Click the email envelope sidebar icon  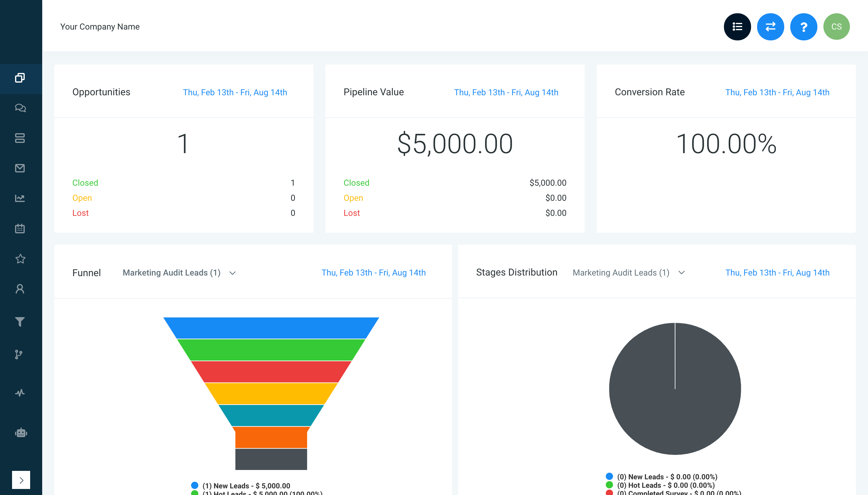tap(20, 168)
